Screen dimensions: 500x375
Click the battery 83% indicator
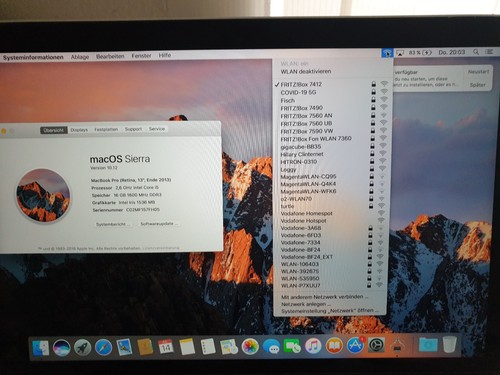click(420, 53)
